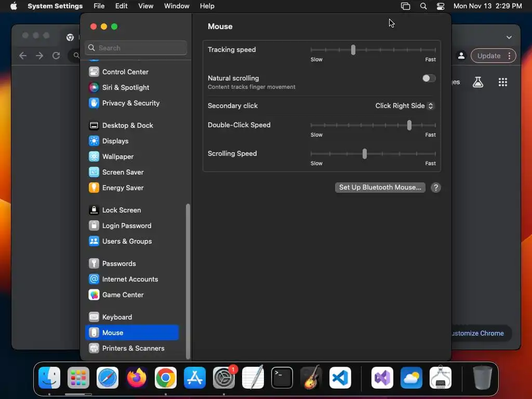This screenshot has width=532, height=399.
Task: Open Control Center in menu bar
Action: pos(441,6)
